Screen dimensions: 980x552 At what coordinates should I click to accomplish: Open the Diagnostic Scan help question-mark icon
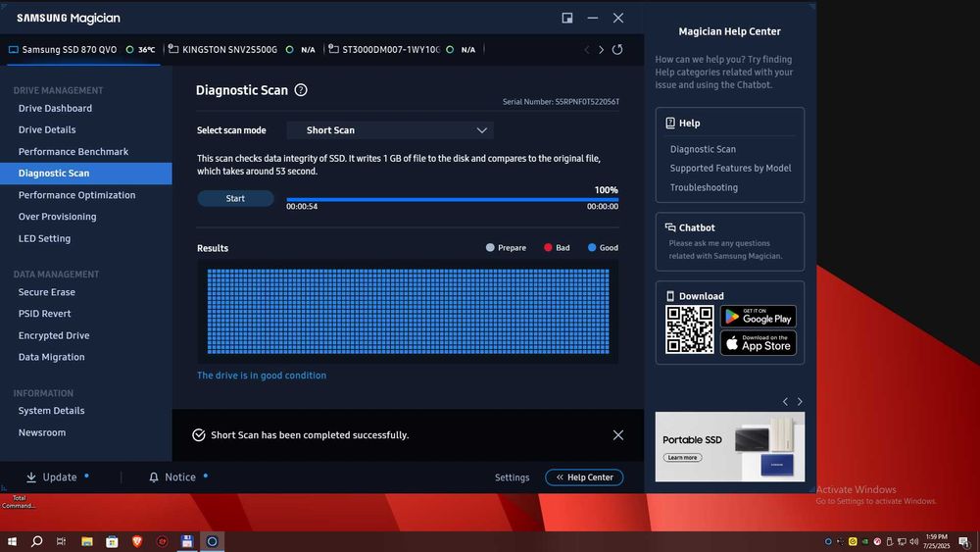301,90
